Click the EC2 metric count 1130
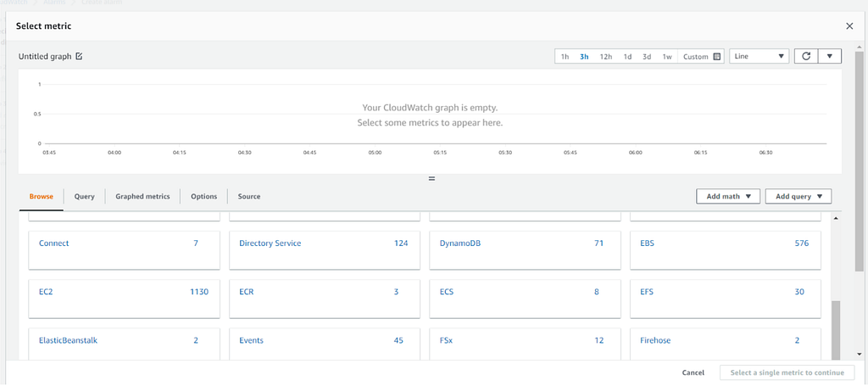This screenshot has width=868, height=386. (x=199, y=292)
